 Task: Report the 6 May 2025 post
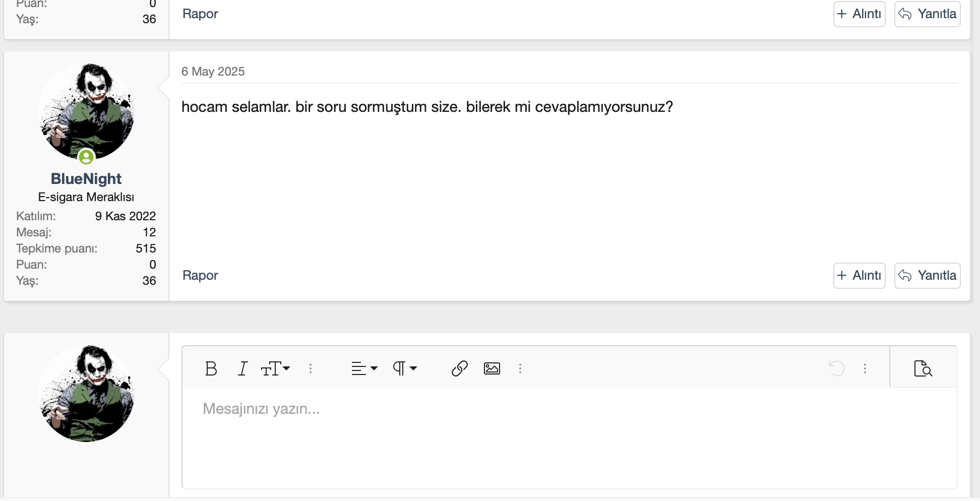coord(200,275)
